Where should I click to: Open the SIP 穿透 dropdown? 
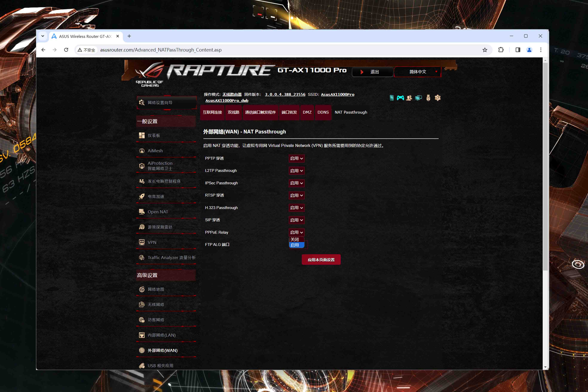click(297, 220)
